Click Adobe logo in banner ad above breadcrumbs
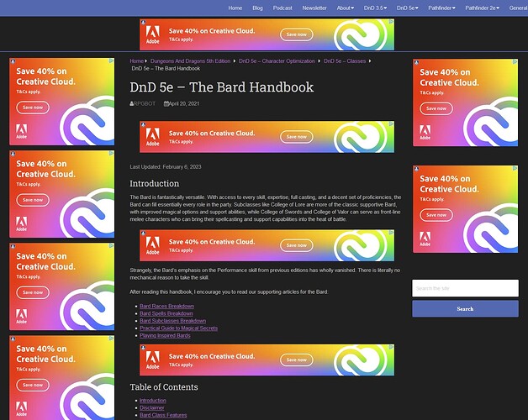This screenshot has width=528, height=420. point(152,35)
